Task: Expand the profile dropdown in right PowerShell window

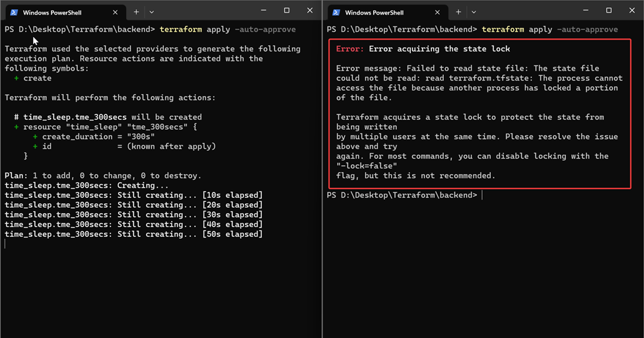Action: [x=474, y=13]
